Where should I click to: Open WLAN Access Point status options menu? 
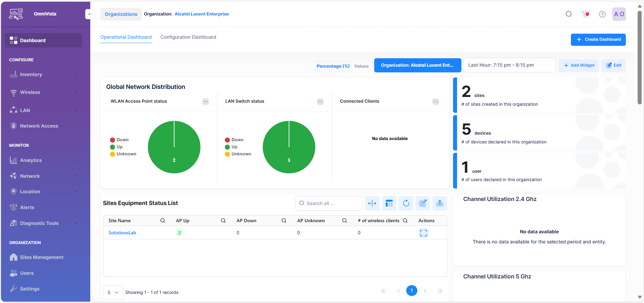205,102
